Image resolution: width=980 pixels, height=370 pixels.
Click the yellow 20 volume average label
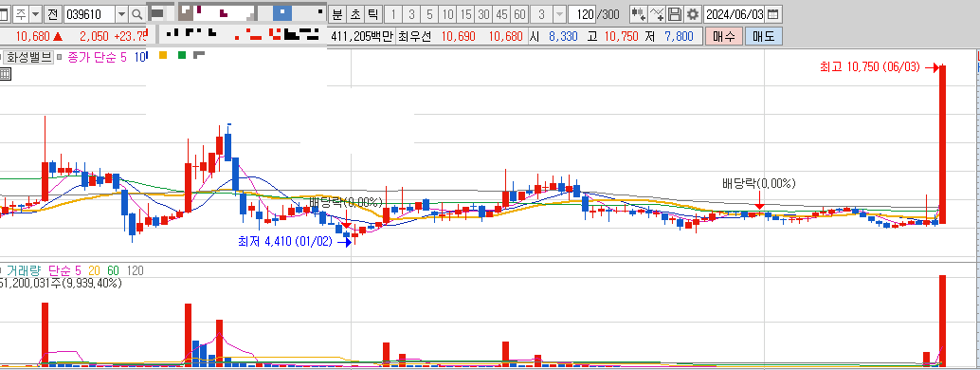(95, 270)
